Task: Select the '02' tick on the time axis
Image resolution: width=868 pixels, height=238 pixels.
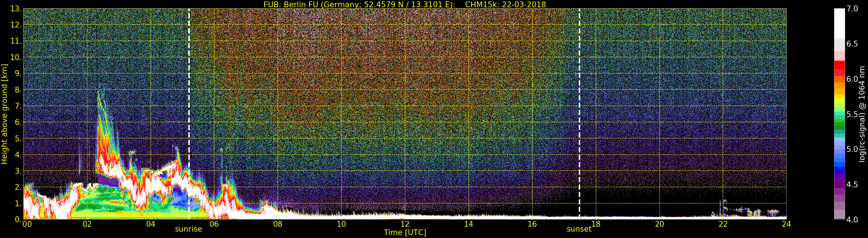Action: tap(87, 224)
